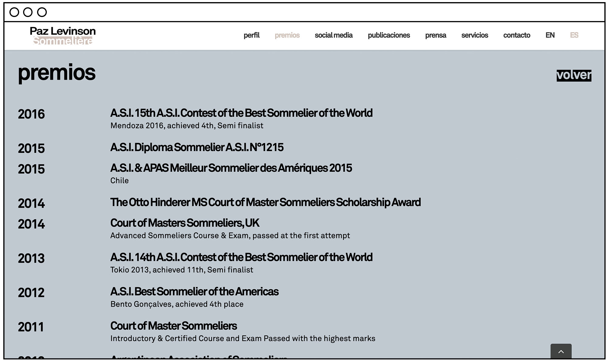Select the premios navigation item
The height and width of the screenshot is (364, 608).
coord(287,35)
